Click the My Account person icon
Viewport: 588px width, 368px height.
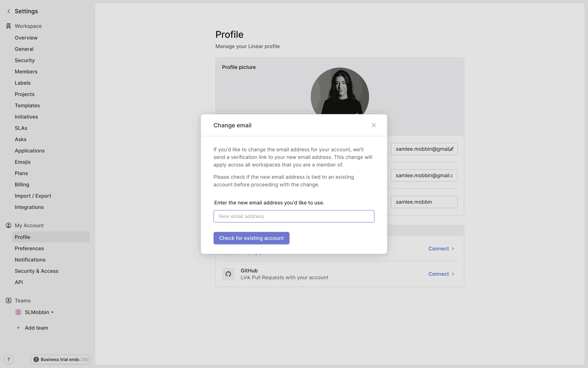coord(9,225)
